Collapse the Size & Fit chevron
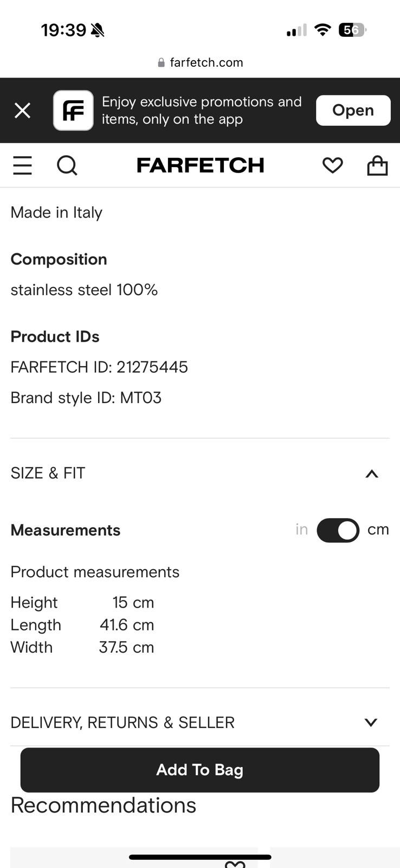The width and height of the screenshot is (400, 868). click(371, 474)
